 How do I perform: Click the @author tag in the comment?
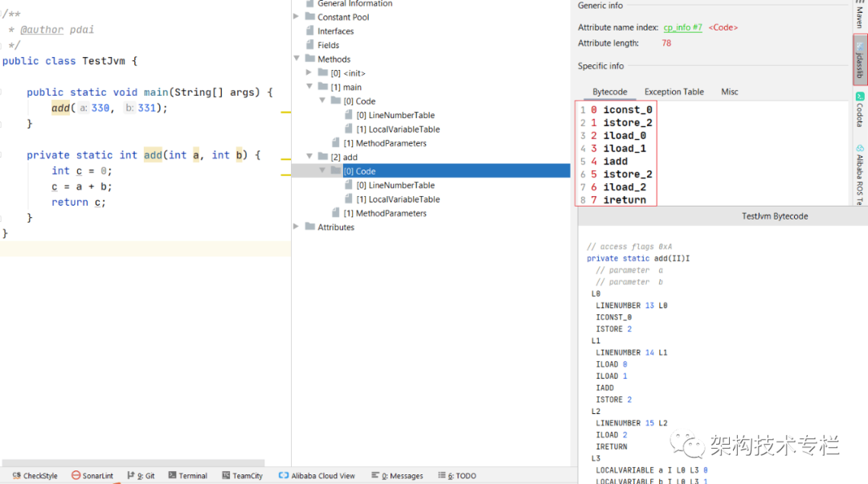coord(42,30)
